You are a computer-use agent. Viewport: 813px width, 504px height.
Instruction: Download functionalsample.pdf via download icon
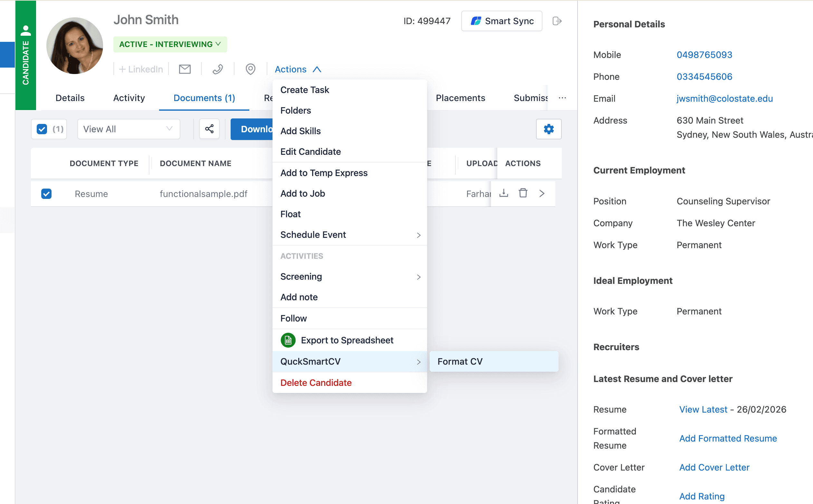pos(504,193)
